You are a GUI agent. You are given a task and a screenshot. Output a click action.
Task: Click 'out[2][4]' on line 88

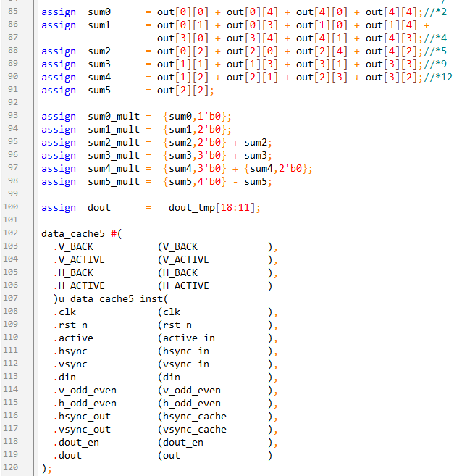pos(322,51)
